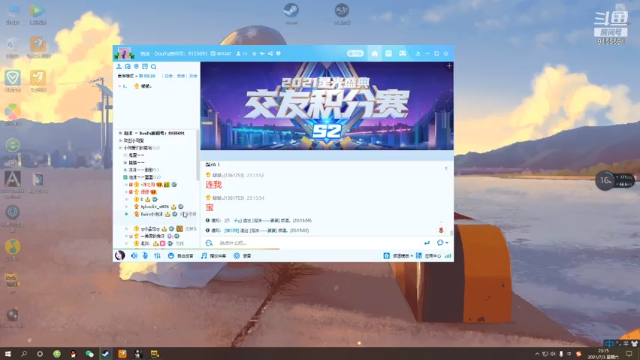Open QQ penguin from the taskbar
Viewport: 640px width, 360px height.
(x=73, y=354)
